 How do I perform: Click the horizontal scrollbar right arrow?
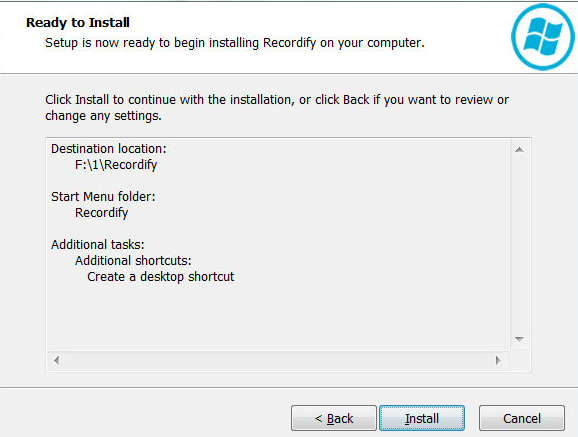(498, 360)
